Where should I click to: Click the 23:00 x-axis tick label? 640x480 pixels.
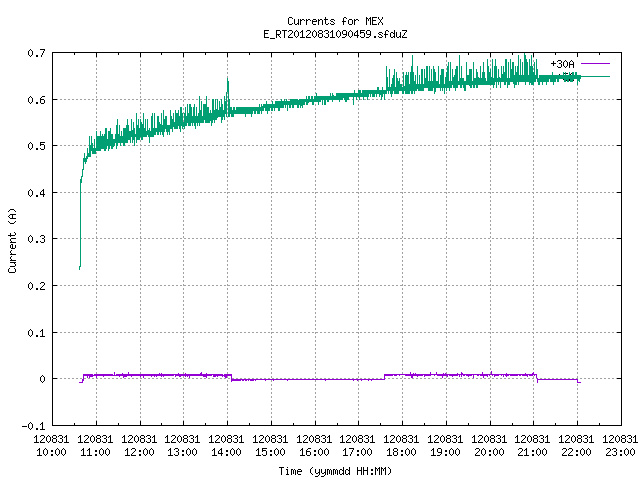(620, 452)
